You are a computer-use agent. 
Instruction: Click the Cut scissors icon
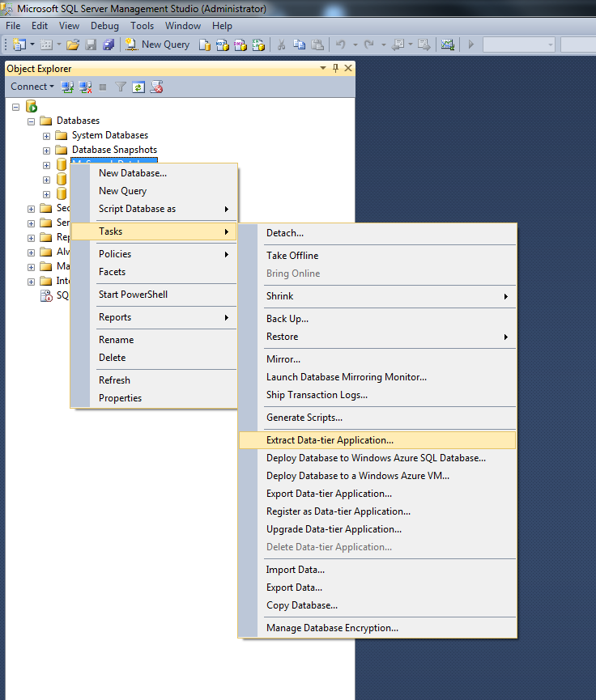281,45
